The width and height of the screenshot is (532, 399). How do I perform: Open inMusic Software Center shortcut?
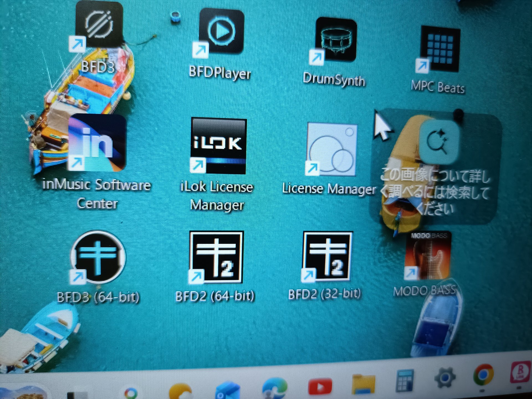coord(97,142)
